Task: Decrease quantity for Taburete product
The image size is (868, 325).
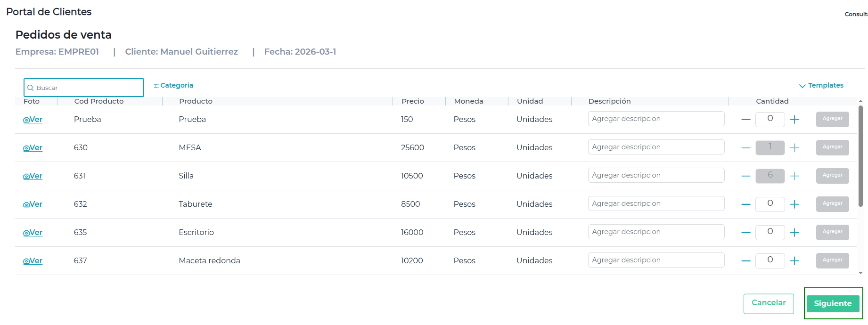Action: pos(745,204)
